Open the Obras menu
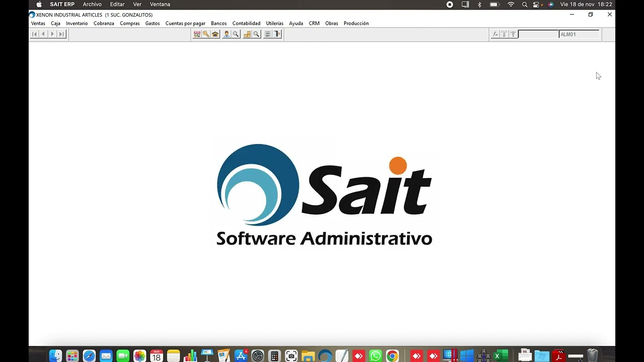The image size is (644, 362). pyautogui.click(x=332, y=23)
